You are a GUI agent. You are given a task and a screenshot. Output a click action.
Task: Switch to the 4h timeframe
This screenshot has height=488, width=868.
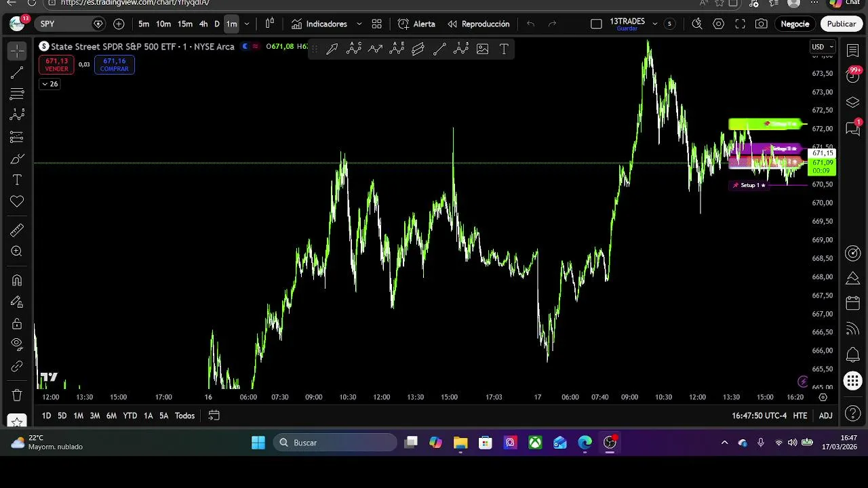click(203, 24)
